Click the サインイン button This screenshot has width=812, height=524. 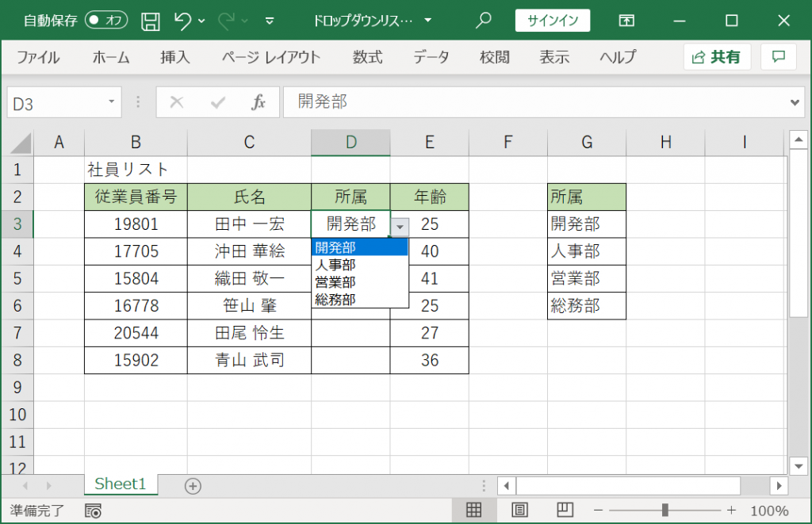553,20
